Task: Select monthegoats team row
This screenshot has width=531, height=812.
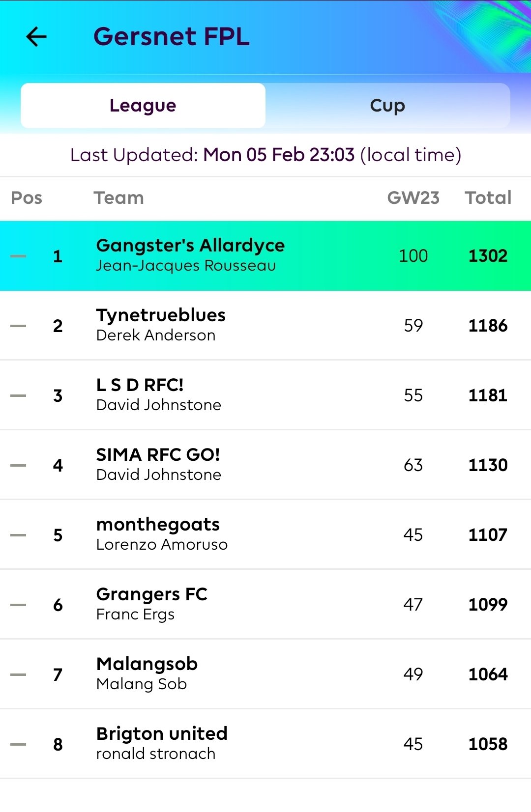Action: (265, 535)
